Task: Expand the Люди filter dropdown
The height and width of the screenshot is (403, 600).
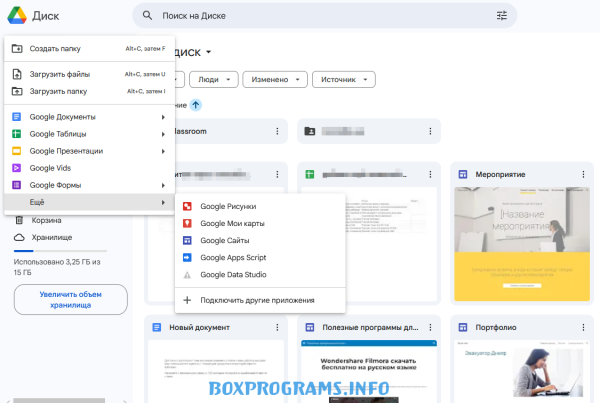Action: coord(216,79)
